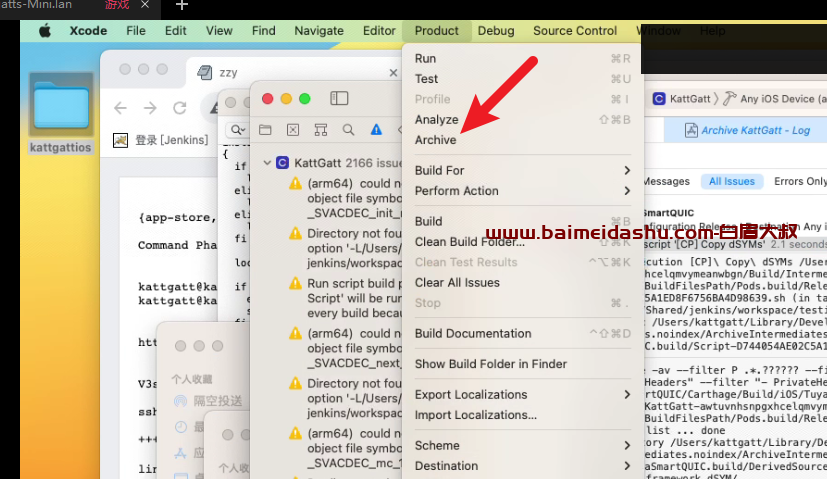Filter log by All Issues
The width and height of the screenshot is (827, 479).
coord(732,181)
